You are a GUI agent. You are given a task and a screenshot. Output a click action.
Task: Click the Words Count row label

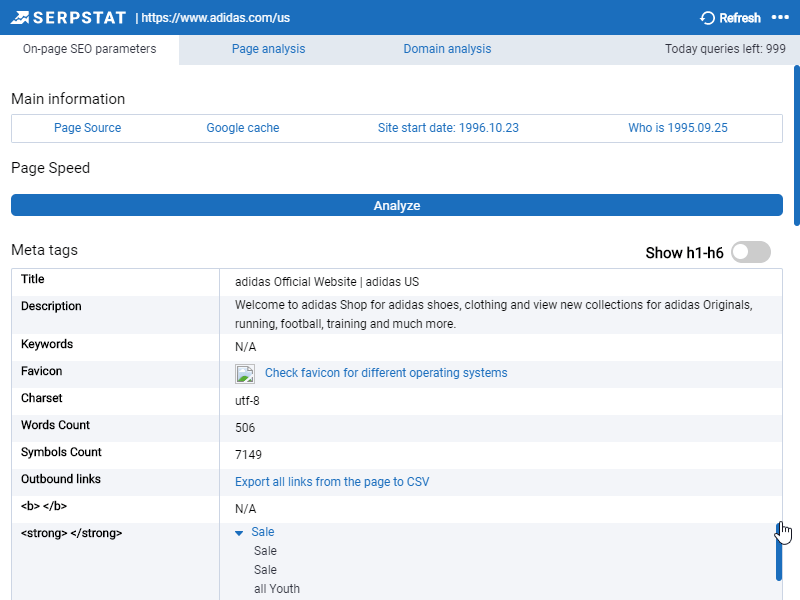55,425
